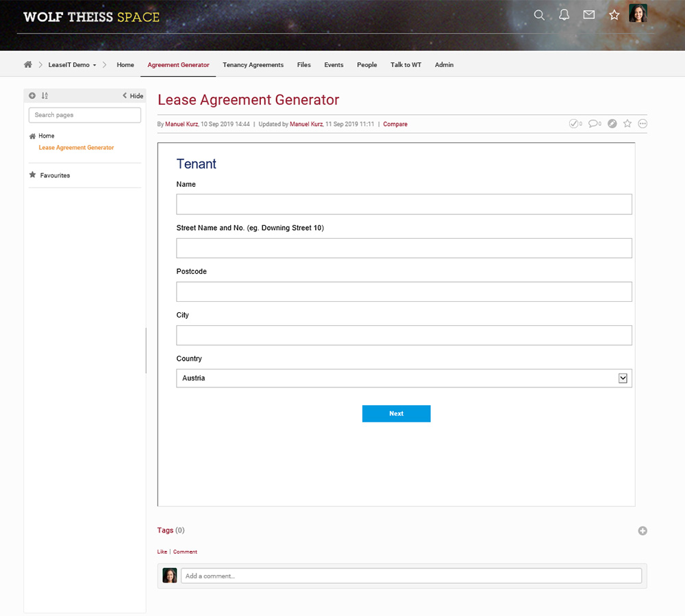Click the Wolf Theiss Space logo

click(91, 17)
